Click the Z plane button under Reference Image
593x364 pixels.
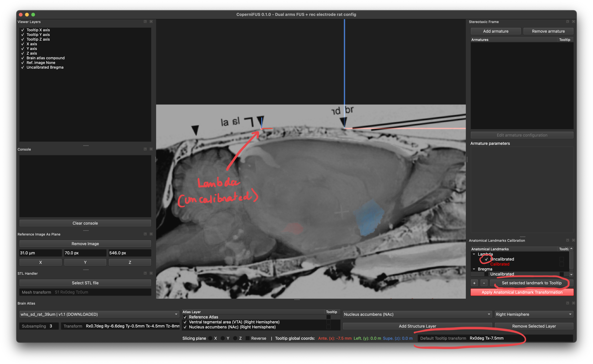coord(130,262)
